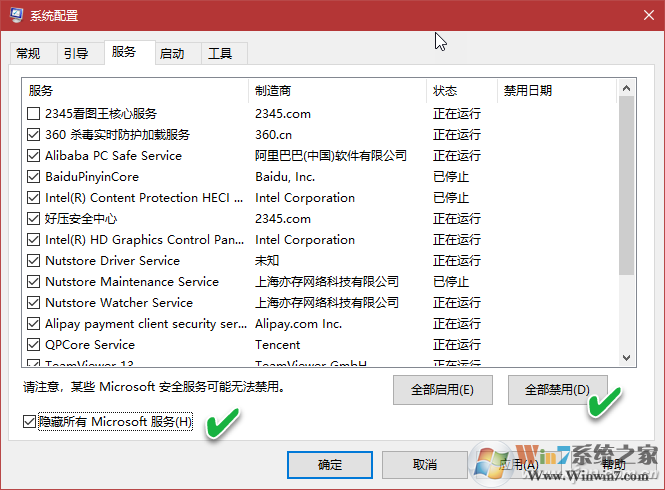Click Intel Corporation for Intel(R) HD Graphics row
Screen dimensions: 665x490
305,240
